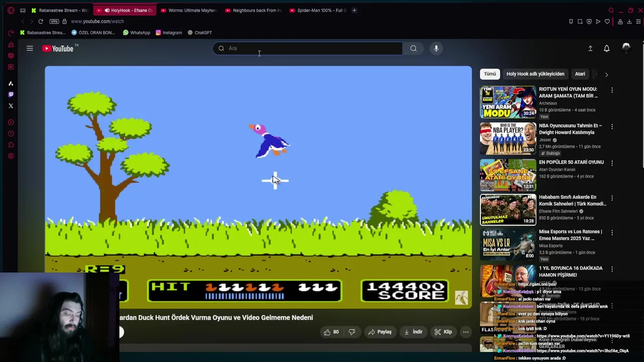Open GX Control speedometer in sidebar
This screenshot has width=644, height=362.
click(x=11, y=33)
